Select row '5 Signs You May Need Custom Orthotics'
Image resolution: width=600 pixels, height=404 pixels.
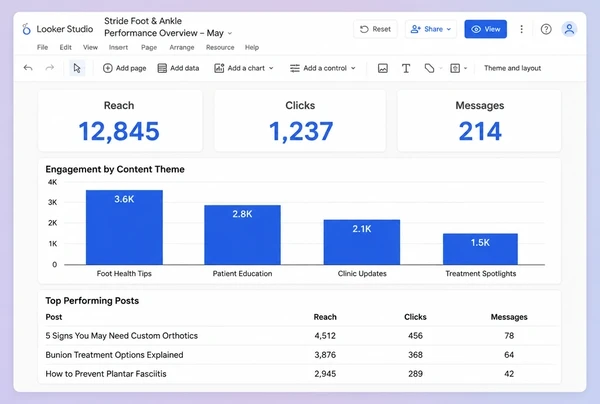tap(300, 336)
